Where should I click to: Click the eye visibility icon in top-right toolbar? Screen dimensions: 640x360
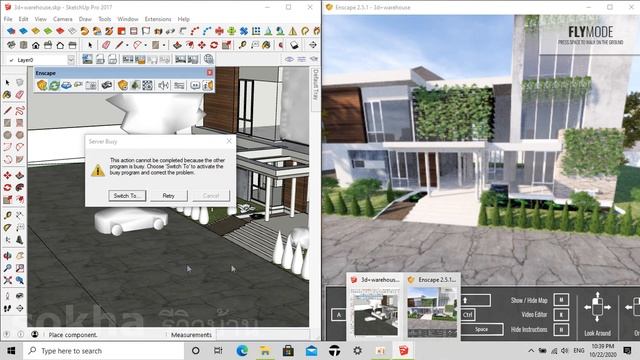pyautogui.click(x=289, y=60)
